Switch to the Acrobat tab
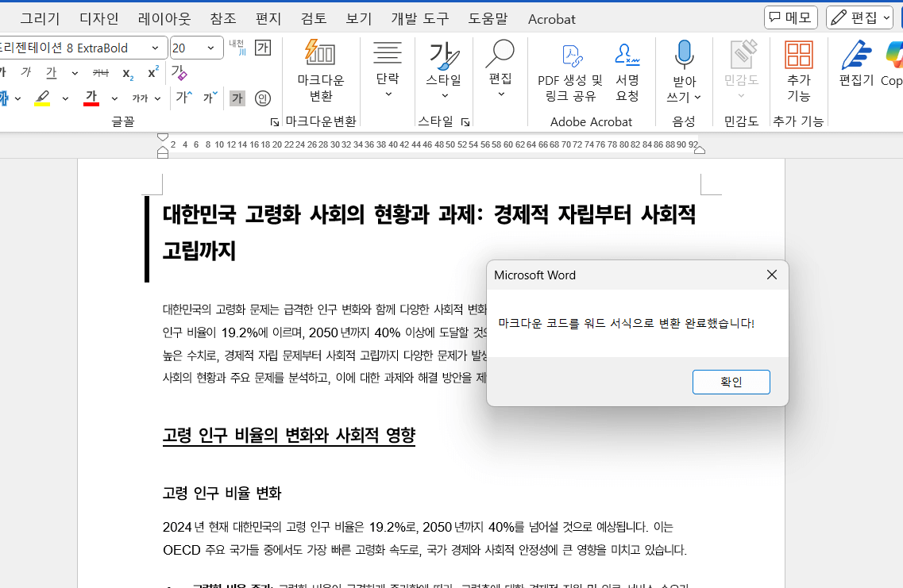Image resolution: width=903 pixels, height=588 pixels. pos(551,19)
